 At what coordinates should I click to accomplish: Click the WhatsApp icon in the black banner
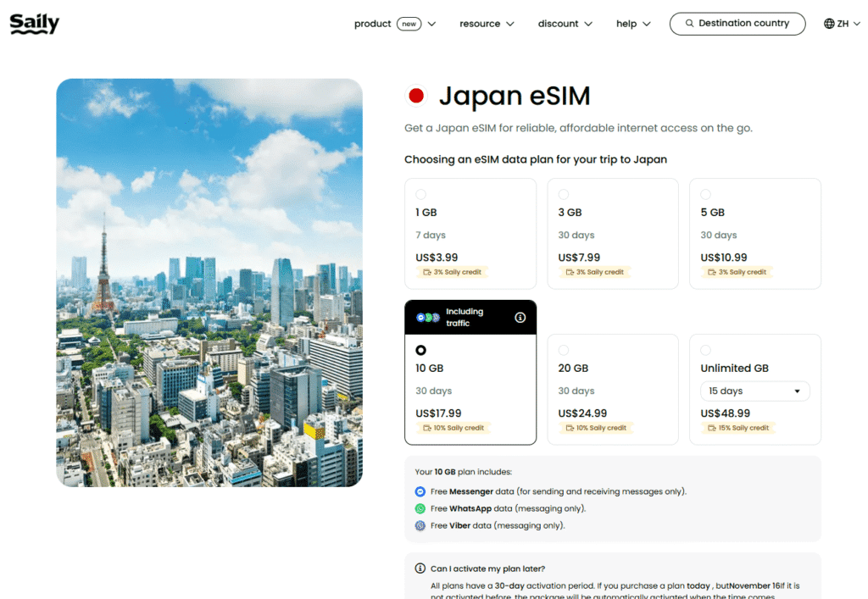(428, 317)
